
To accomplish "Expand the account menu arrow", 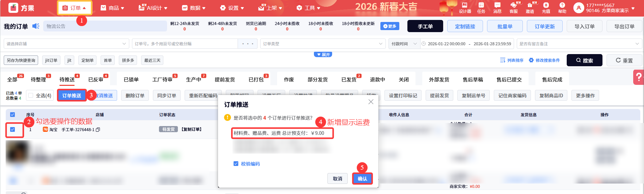I will tap(633, 8).
